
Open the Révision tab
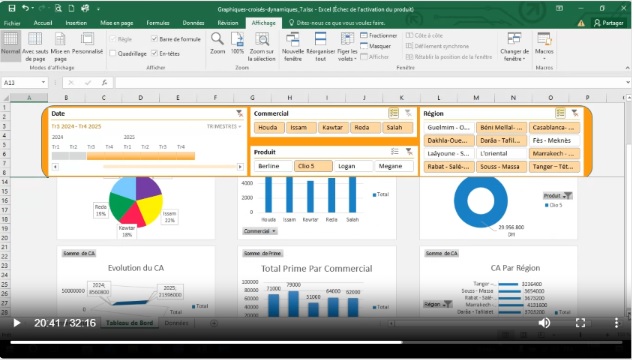coord(228,23)
